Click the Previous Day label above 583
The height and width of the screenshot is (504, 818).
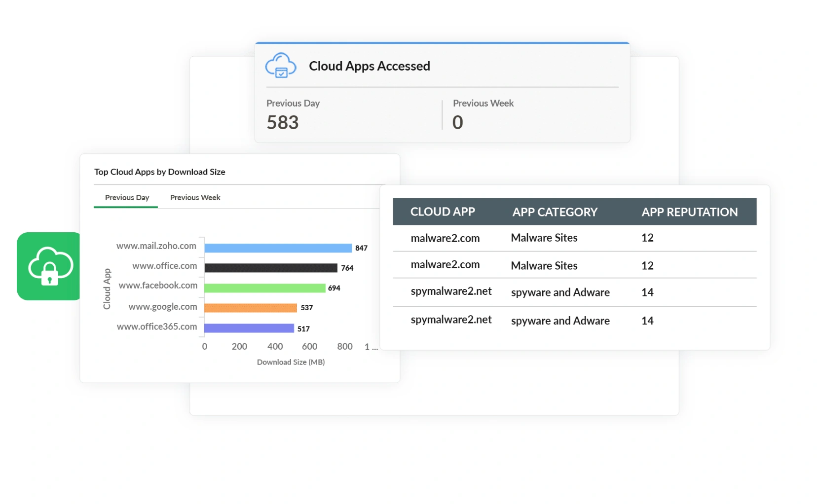[x=293, y=103]
